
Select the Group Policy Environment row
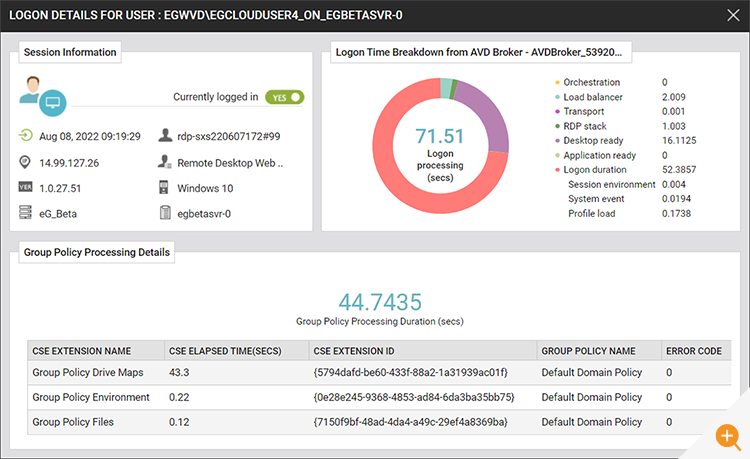tap(379, 397)
